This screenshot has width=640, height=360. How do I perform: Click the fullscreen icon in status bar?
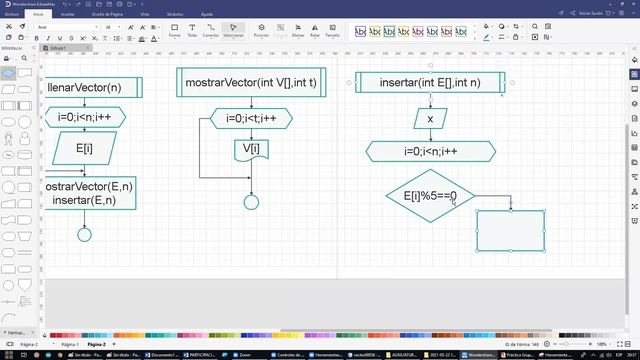pyautogui.click(x=620, y=344)
